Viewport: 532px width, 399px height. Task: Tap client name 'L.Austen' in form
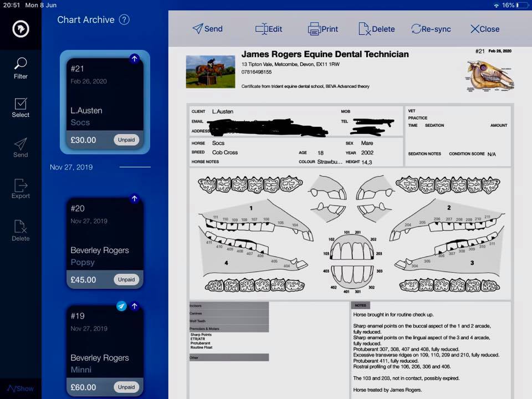tap(223, 111)
